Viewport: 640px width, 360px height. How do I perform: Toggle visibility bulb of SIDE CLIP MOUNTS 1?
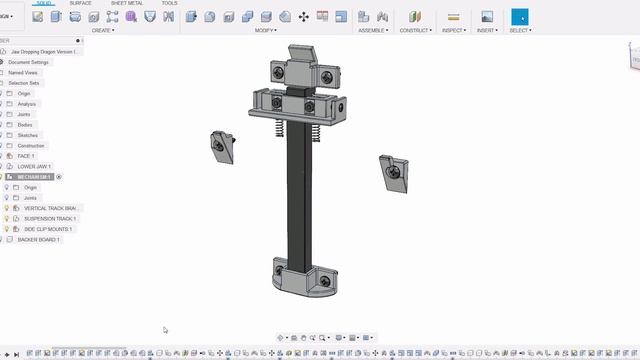[x=7, y=229]
